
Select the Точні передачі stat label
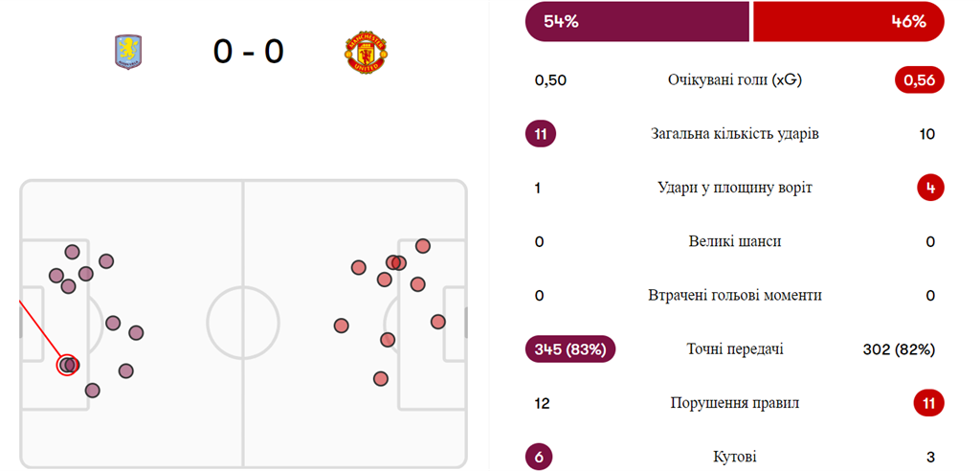click(x=734, y=349)
